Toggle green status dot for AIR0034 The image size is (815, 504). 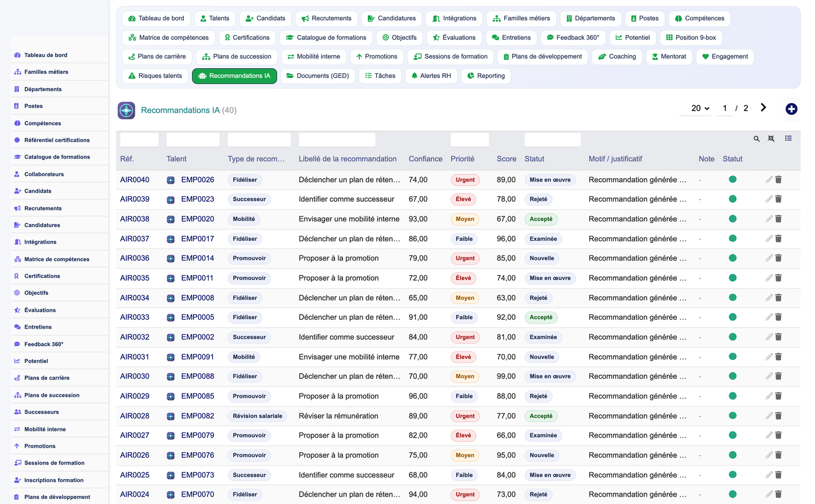733,297
